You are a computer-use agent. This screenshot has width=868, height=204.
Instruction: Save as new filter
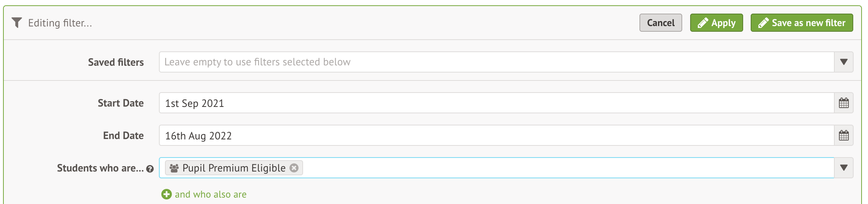pos(801,23)
